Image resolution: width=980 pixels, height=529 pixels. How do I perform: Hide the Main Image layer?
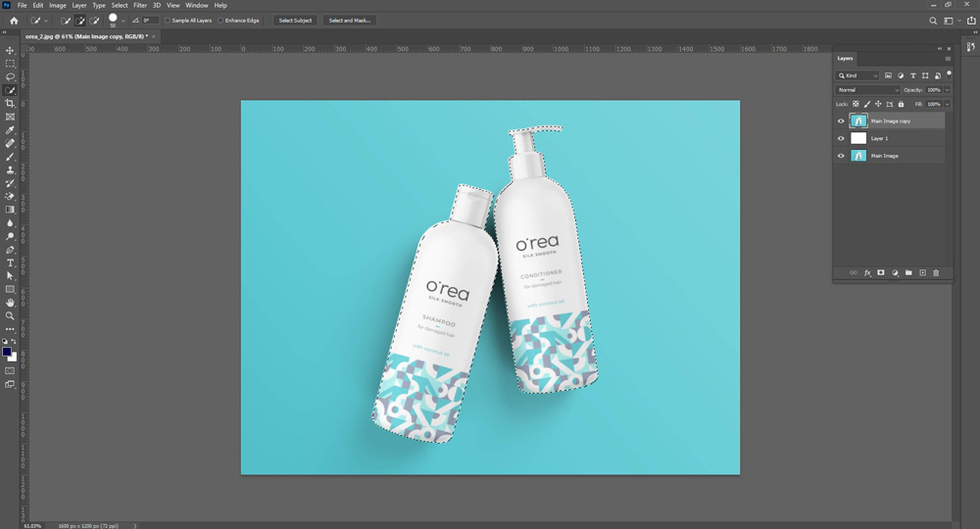[841, 156]
